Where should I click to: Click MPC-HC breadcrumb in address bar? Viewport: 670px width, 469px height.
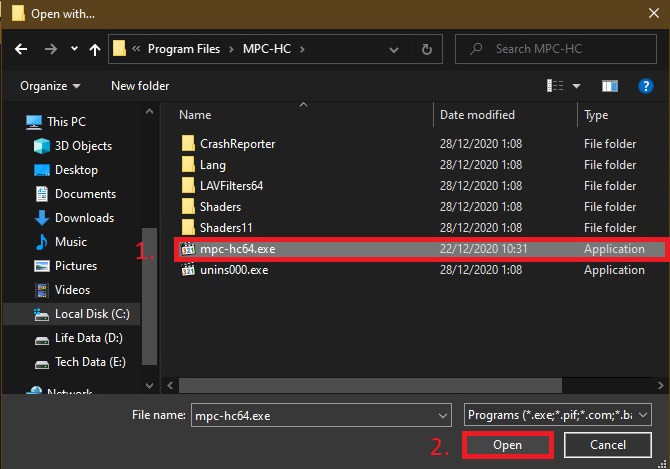[x=267, y=49]
